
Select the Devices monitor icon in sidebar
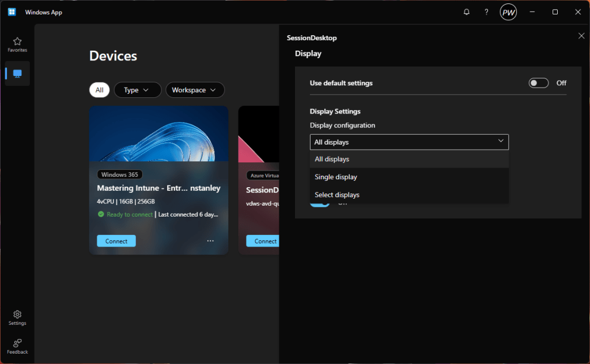pos(17,74)
